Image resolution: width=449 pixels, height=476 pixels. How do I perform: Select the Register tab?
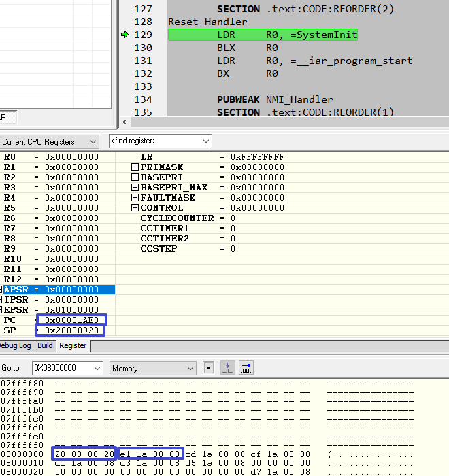[x=73, y=345]
